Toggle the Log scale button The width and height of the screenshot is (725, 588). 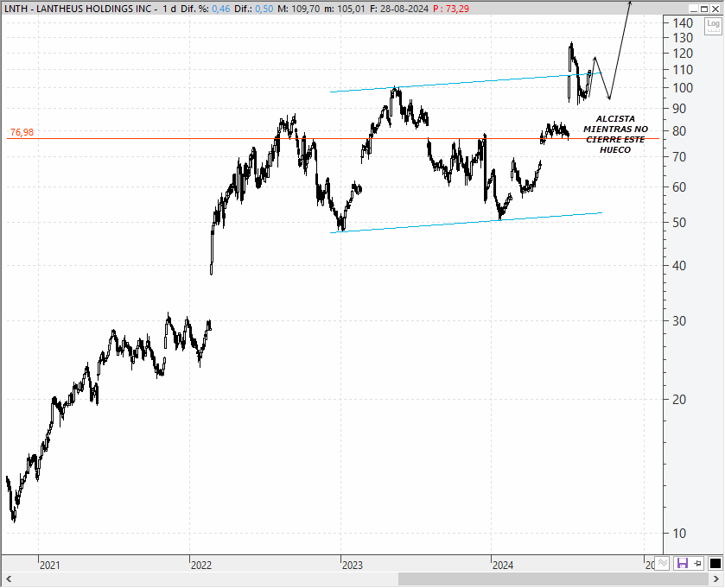point(713,26)
